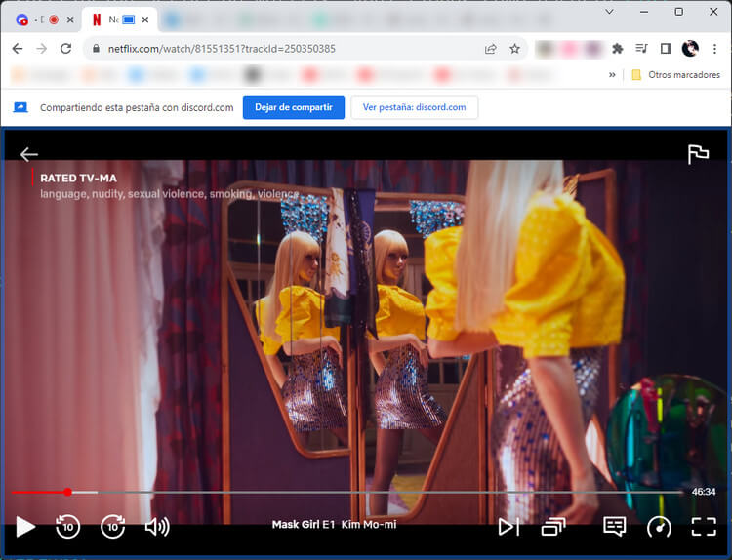Open the episodes list

(553, 527)
